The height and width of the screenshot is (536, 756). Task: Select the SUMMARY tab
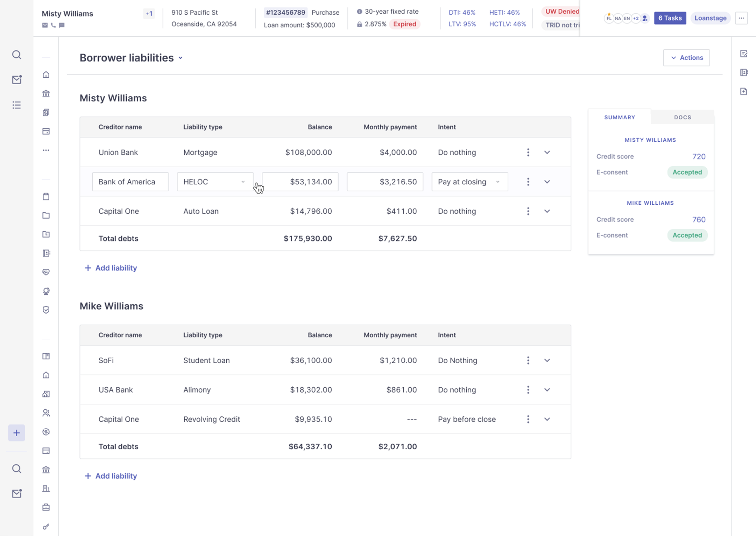point(620,117)
